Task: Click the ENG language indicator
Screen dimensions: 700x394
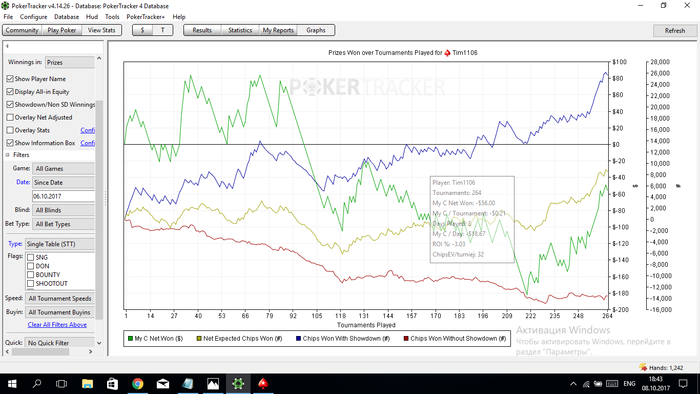Action: tap(629, 384)
